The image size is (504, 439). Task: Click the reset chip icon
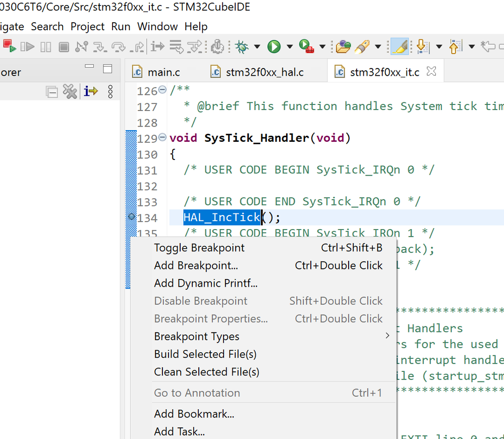click(x=217, y=47)
